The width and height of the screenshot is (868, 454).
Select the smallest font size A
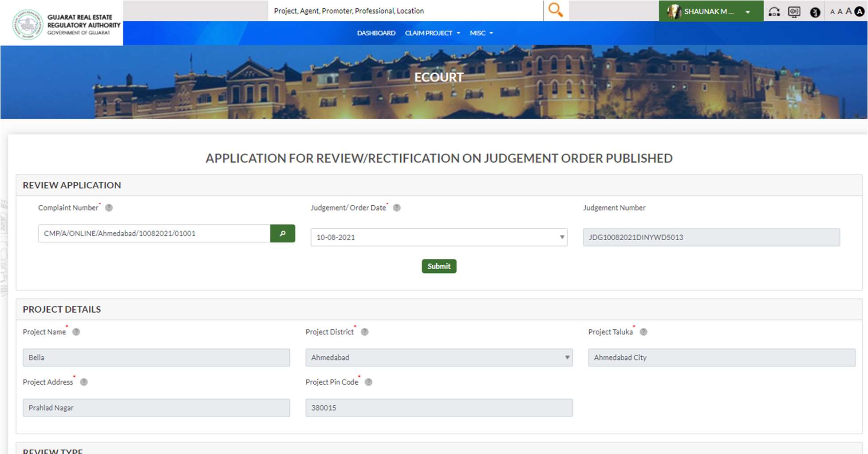point(832,12)
